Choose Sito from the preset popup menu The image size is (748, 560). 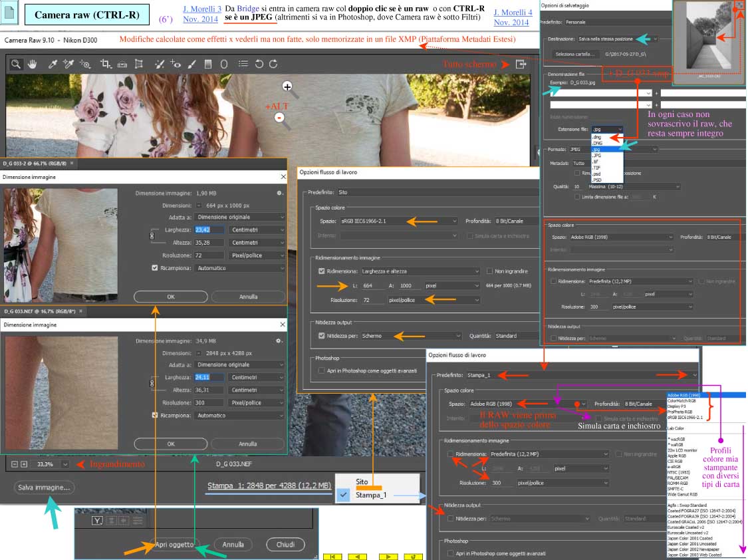(x=362, y=482)
